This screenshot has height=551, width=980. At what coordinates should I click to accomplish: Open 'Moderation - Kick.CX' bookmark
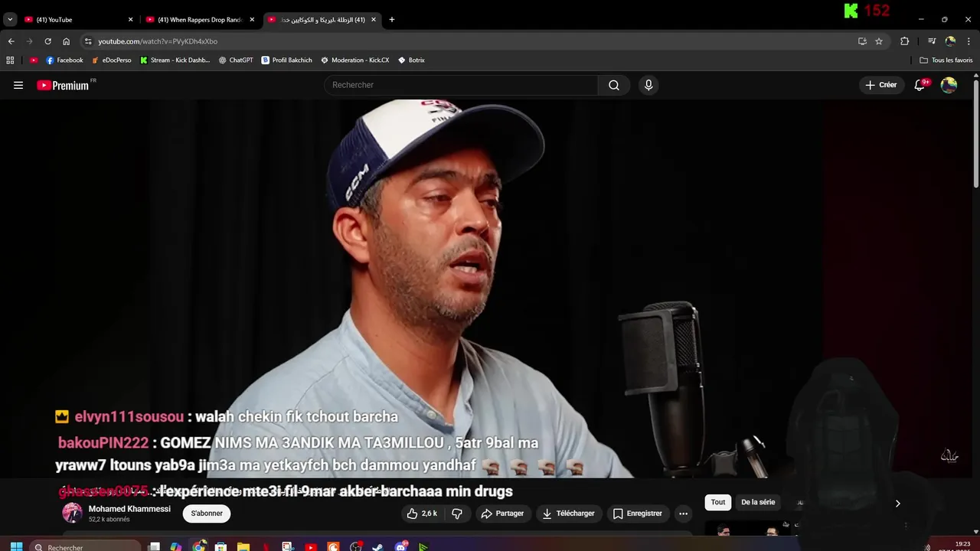pos(355,60)
